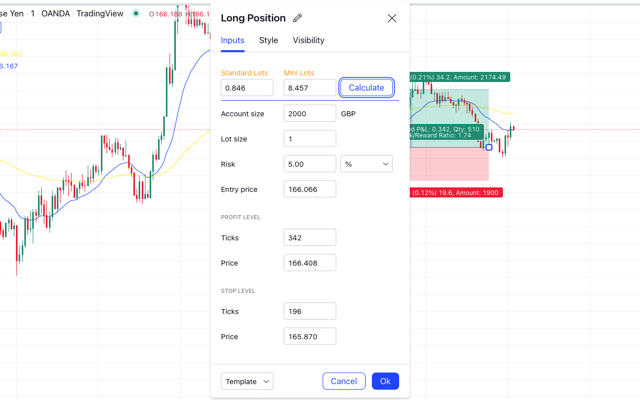The width and height of the screenshot is (640, 400).
Task: Click the Account size field
Action: (x=310, y=114)
